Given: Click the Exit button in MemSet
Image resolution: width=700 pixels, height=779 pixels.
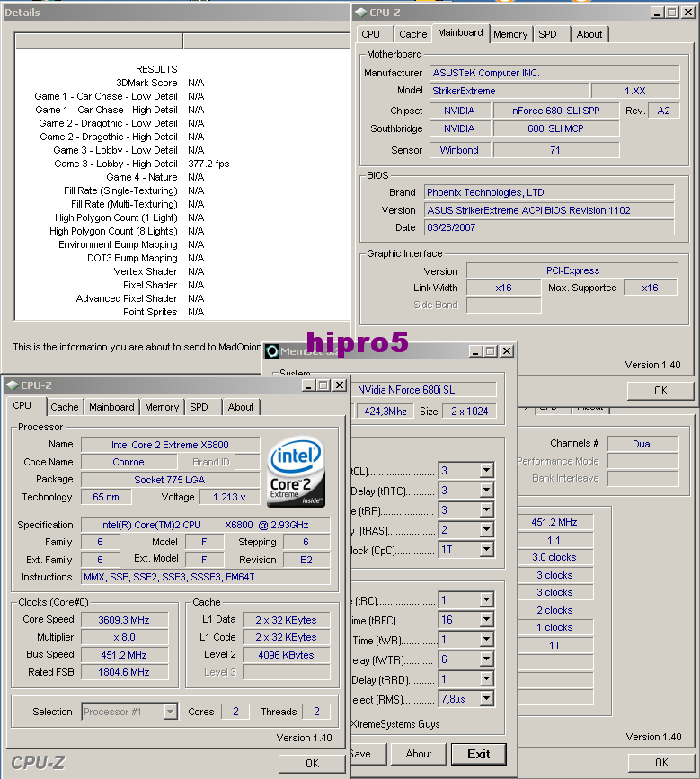Looking at the screenshot, I should 478,754.
